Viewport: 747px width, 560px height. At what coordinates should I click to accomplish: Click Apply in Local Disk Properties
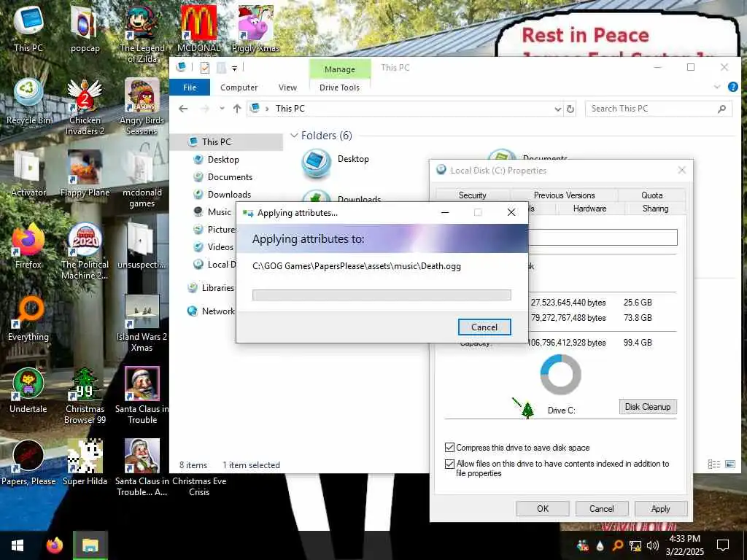pos(660,508)
